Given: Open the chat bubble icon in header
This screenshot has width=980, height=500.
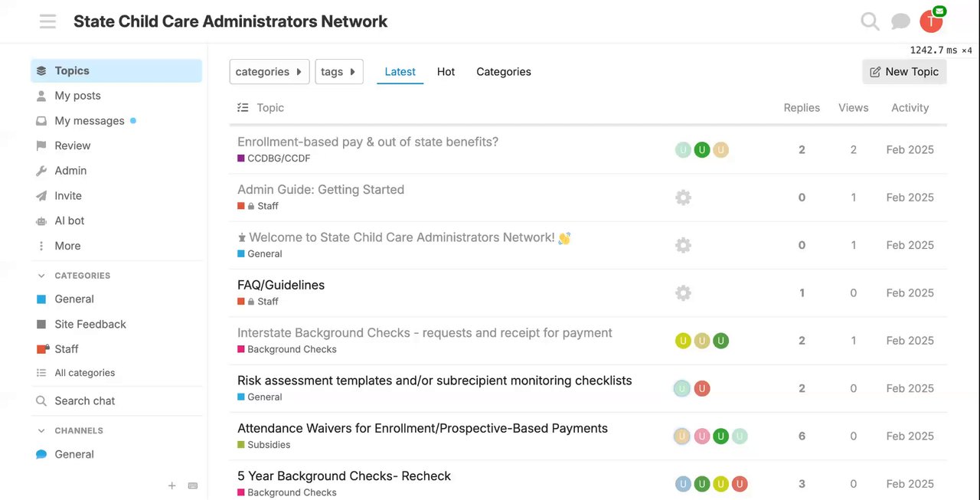Looking at the screenshot, I should click(x=900, y=21).
